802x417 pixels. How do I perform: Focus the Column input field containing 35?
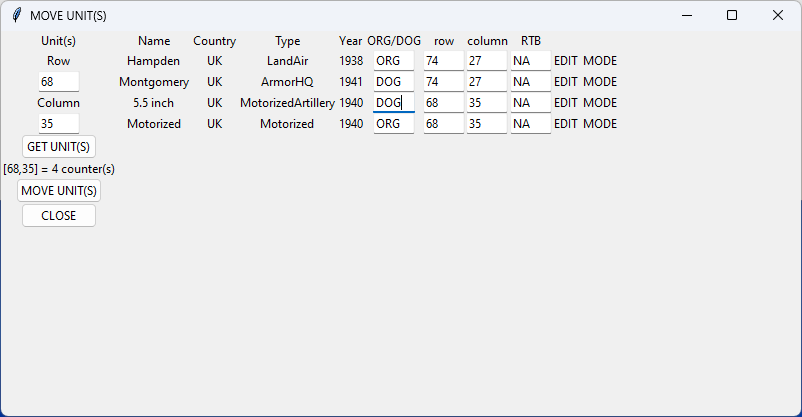click(x=58, y=124)
